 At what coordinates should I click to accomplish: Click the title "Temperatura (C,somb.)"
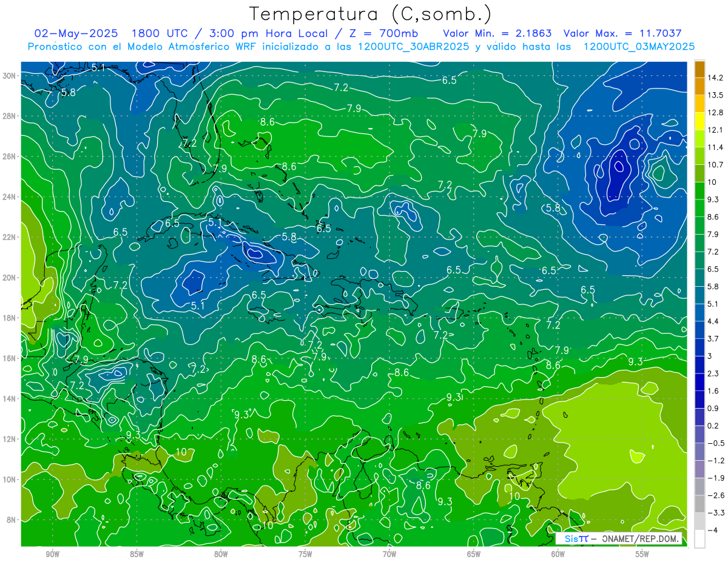(371, 13)
